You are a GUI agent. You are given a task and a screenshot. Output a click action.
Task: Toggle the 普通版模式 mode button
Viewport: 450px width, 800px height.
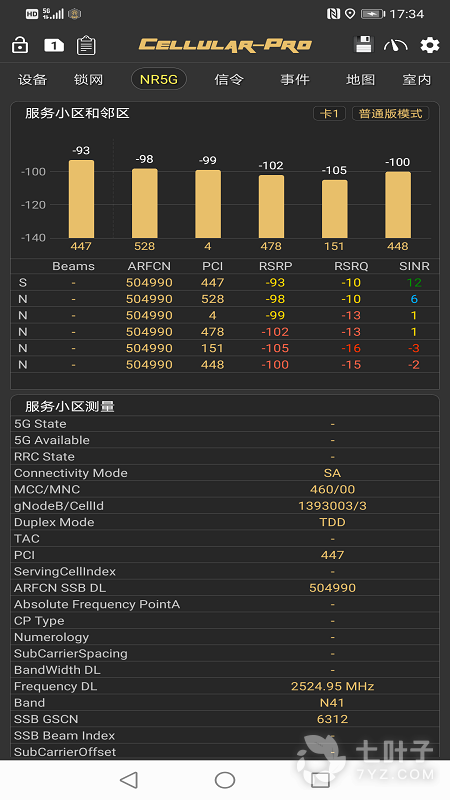coord(390,113)
